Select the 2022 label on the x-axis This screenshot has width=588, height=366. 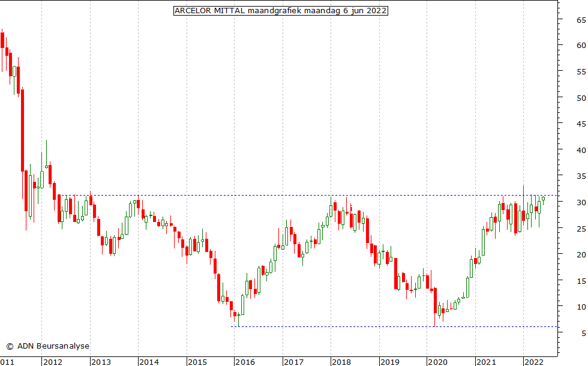(534, 362)
